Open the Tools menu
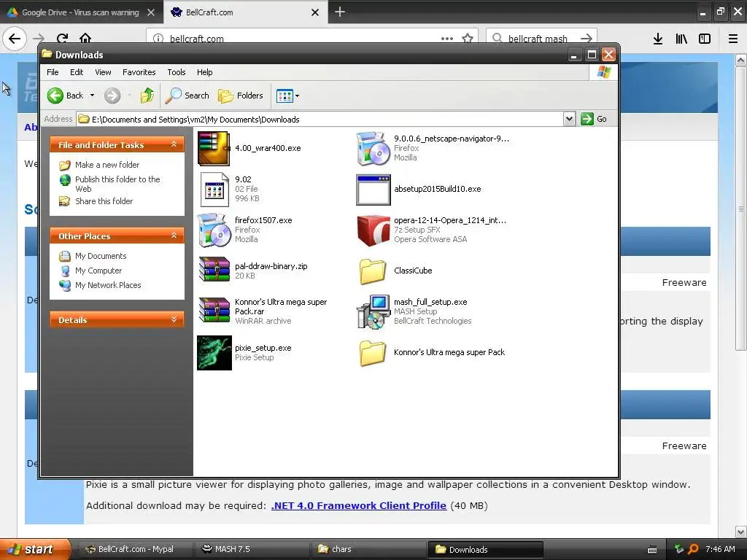The image size is (747, 560). click(x=177, y=72)
